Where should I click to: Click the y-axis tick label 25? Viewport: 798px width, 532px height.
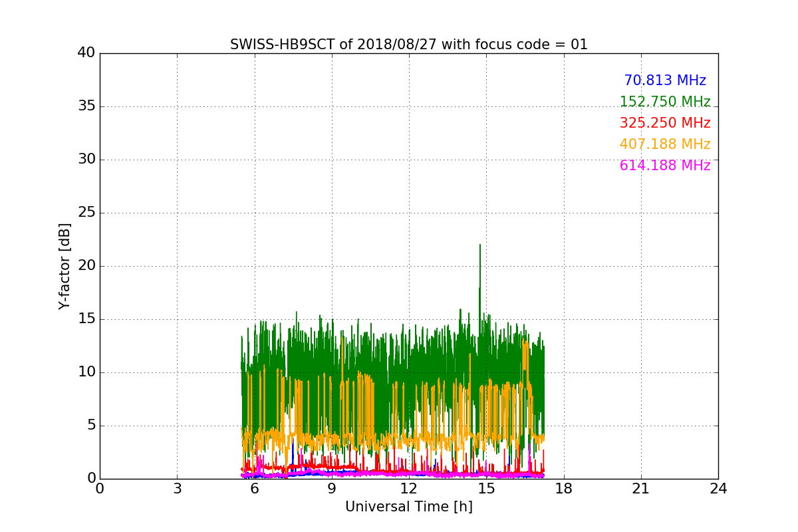pos(86,213)
